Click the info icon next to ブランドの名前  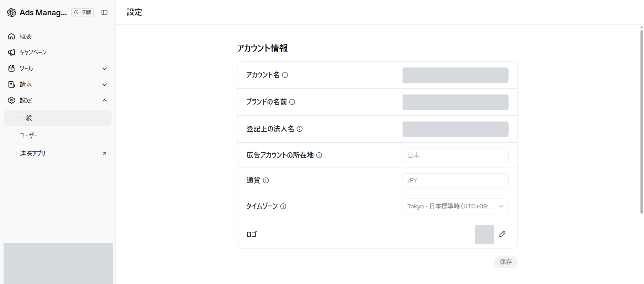(292, 102)
